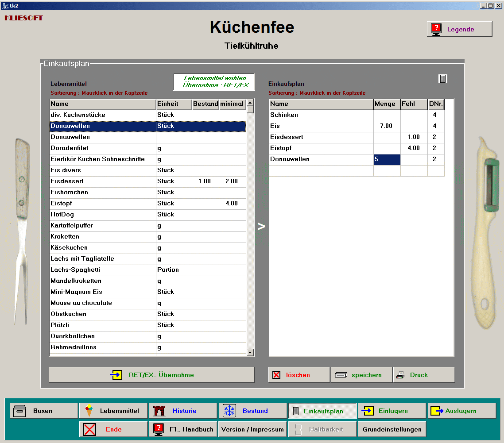The width and height of the screenshot is (504, 443).
Task: Delete entry with the löschen button
Action: (x=299, y=375)
